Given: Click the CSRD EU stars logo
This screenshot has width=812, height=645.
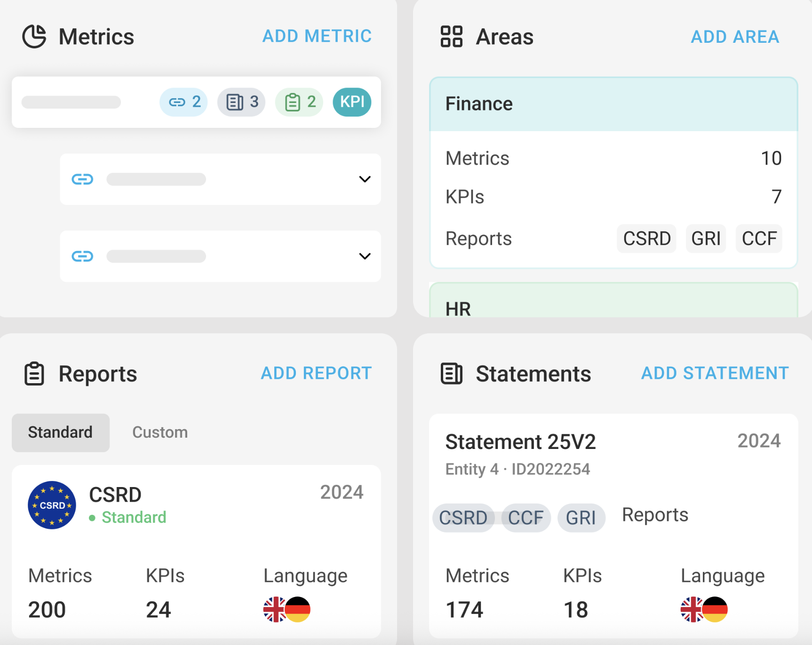Looking at the screenshot, I should [x=52, y=505].
